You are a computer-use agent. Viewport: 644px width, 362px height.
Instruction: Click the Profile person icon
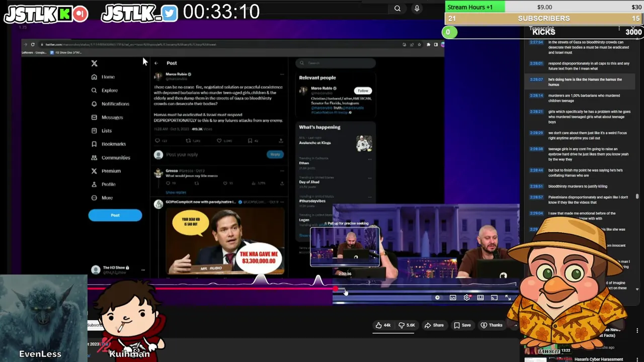point(94,185)
